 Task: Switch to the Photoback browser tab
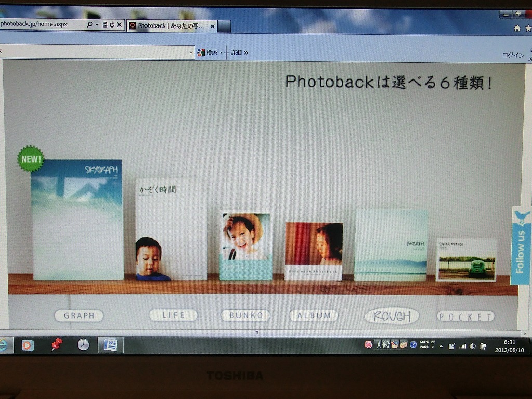tap(172, 26)
